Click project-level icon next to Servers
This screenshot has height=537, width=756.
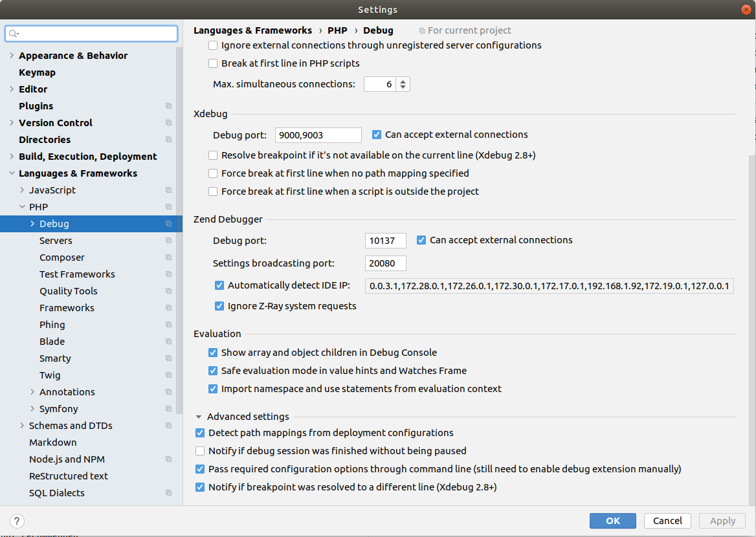(168, 241)
